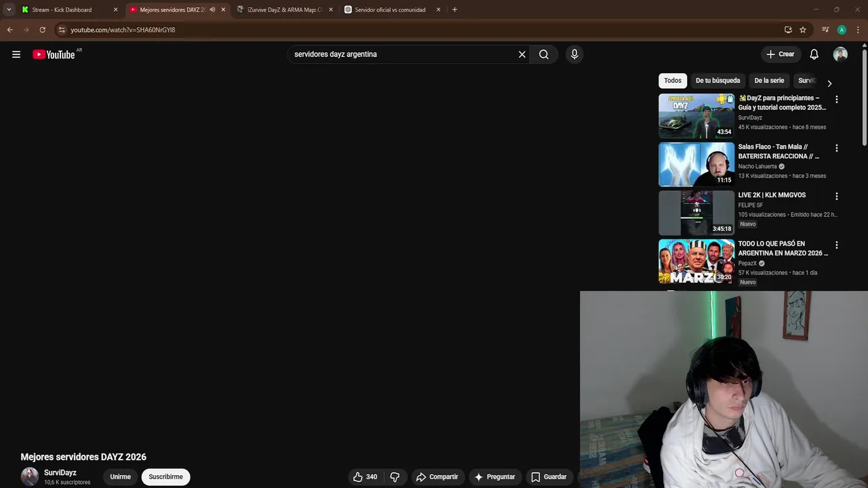The width and height of the screenshot is (868, 488).
Task: Like the video (340 likes)
Action: pos(365,476)
